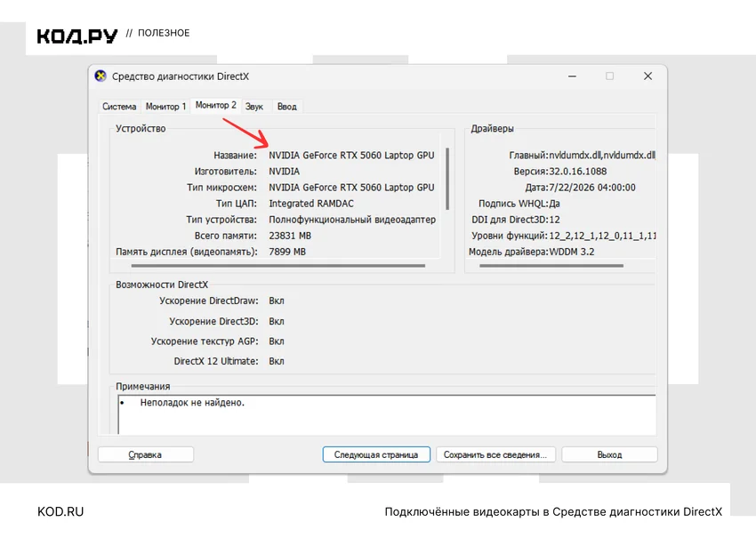The image size is (756, 538).
Task: Open the Система tab
Action: (x=119, y=107)
